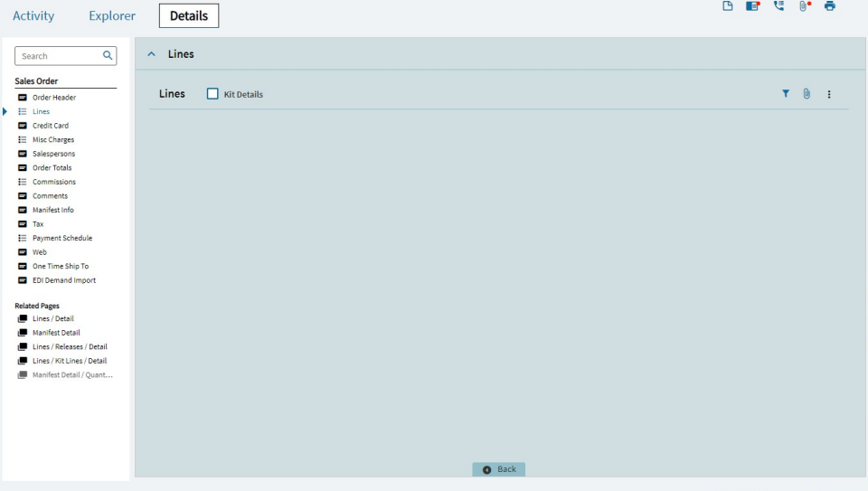
Task: Click the search magnifier icon
Action: (x=108, y=55)
